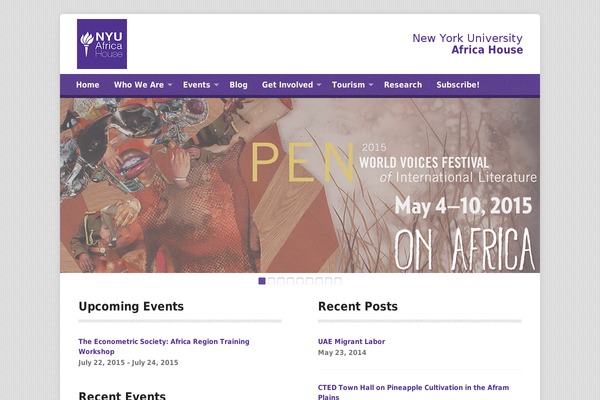The width and height of the screenshot is (600, 400).
Task: Select the first slideshow indicator square
Action: [x=262, y=281]
